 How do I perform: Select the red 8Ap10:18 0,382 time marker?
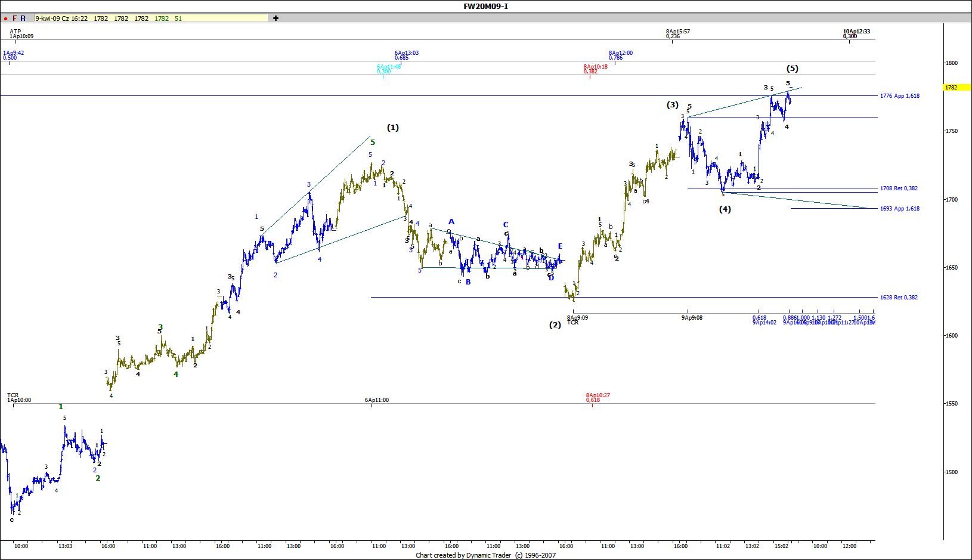[x=595, y=69]
